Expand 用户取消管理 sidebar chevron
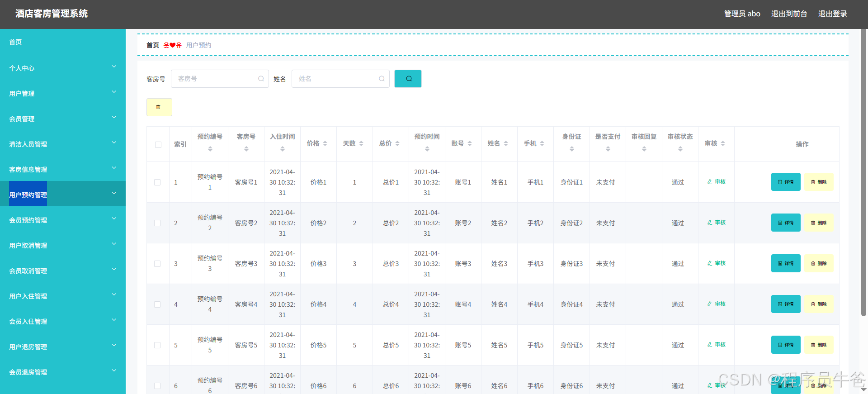The image size is (868, 394). click(x=114, y=244)
